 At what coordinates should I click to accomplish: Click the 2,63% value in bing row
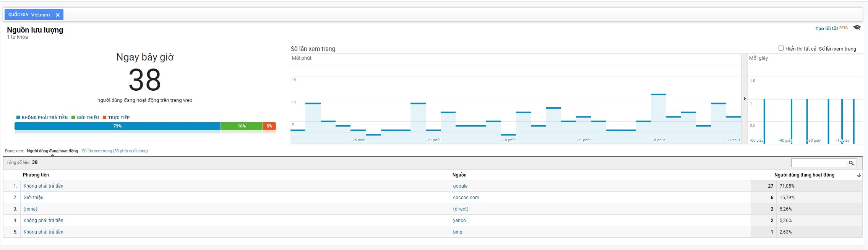tap(786, 232)
